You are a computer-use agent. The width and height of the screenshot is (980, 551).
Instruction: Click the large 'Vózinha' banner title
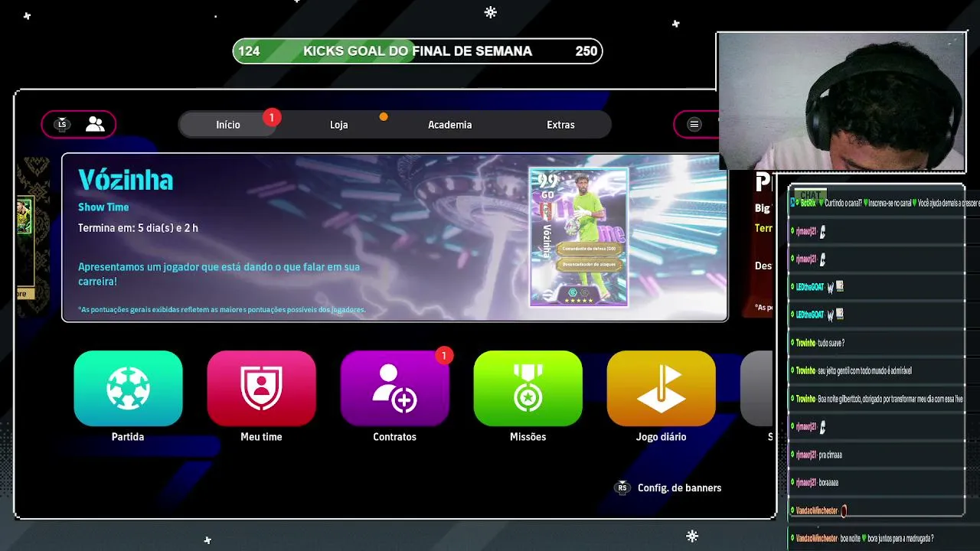(x=126, y=180)
